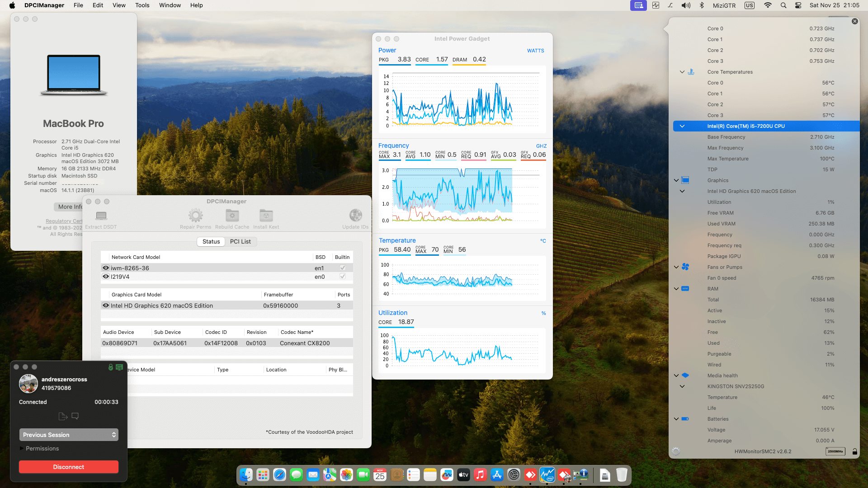The height and width of the screenshot is (488, 868).
Task: Collapse Intel HD Graphics 620 macOS Edition subsection
Action: pos(682,191)
